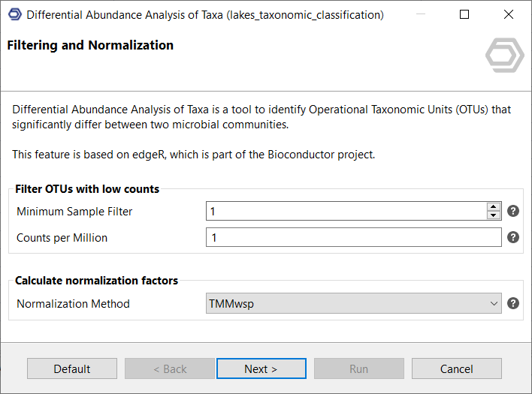Open help for Minimum Sample Filter
The height and width of the screenshot is (394, 532).
513,212
